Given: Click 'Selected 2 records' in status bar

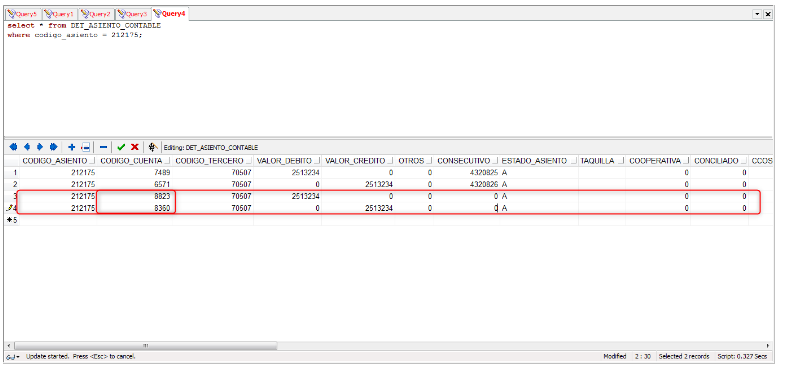Looking at the screenshot, I should pyautogui.click(x=684, y=356).
